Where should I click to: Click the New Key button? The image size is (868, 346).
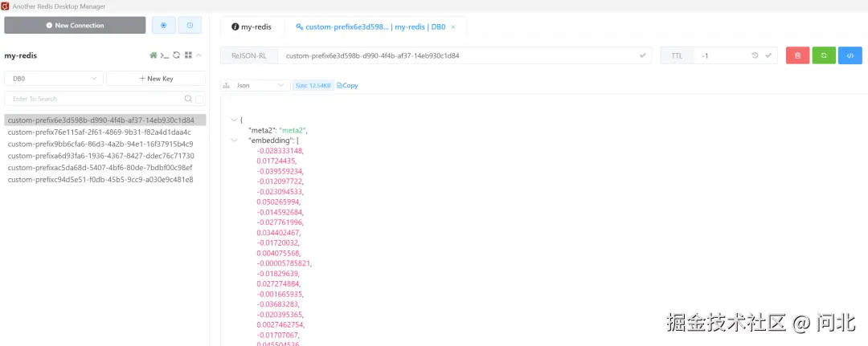pyautogui.click(x=156, y=79)
